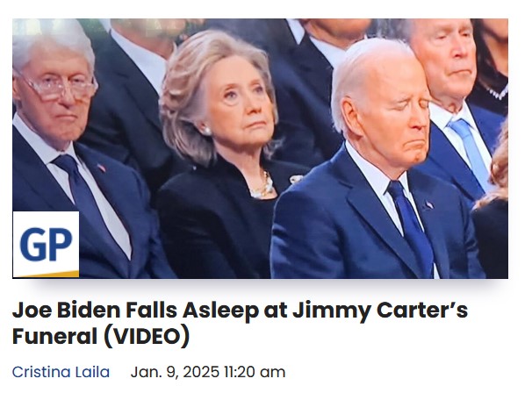Click 'Jimmy Carter's' in the headline
The width and height of the screenshot is (532, 393).
point(380,311)
